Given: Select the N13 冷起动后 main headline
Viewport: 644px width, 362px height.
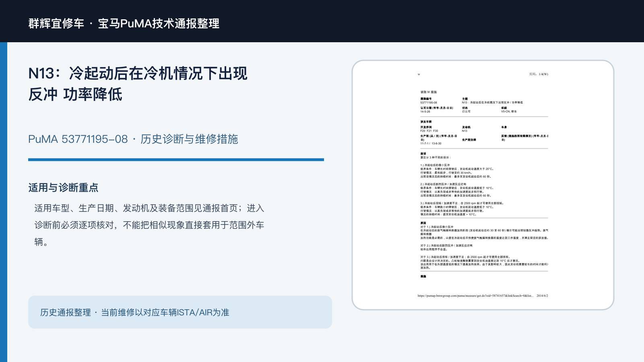Looking at the screenshot, I should [138, 84].
